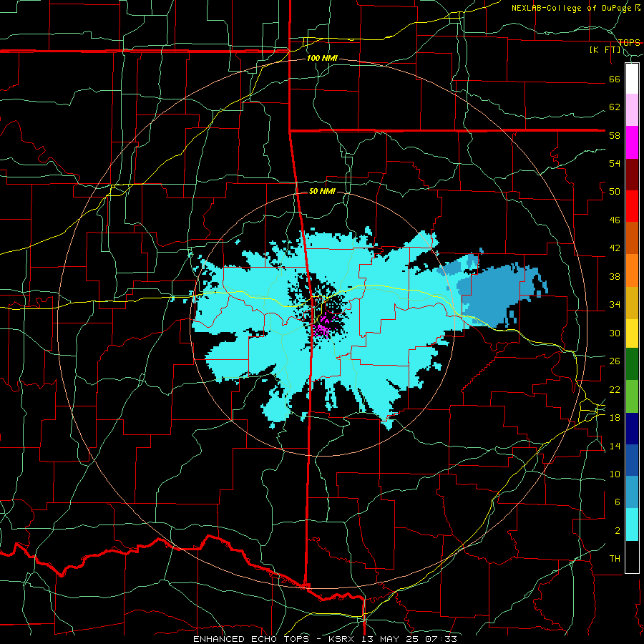Click the 42 legend value
The image size is (644, 644).
(615, 248)
